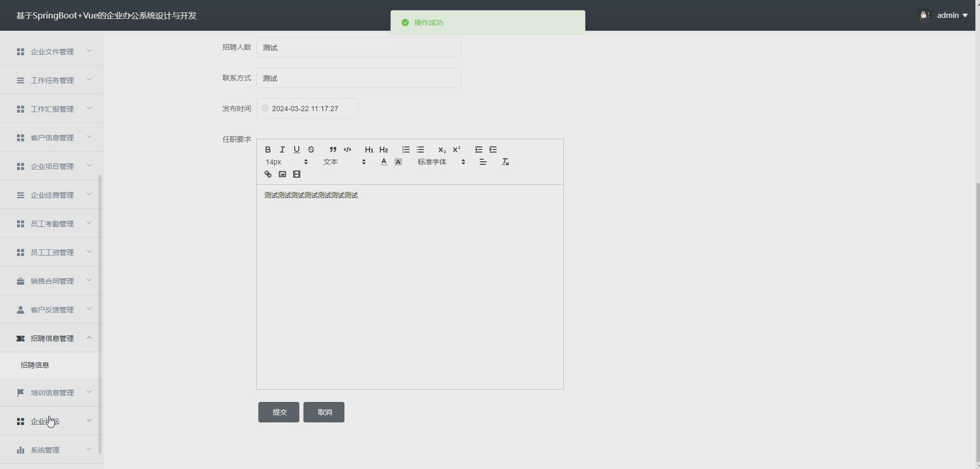
Task: Apply italic formatting to the text
Action: 282,150
